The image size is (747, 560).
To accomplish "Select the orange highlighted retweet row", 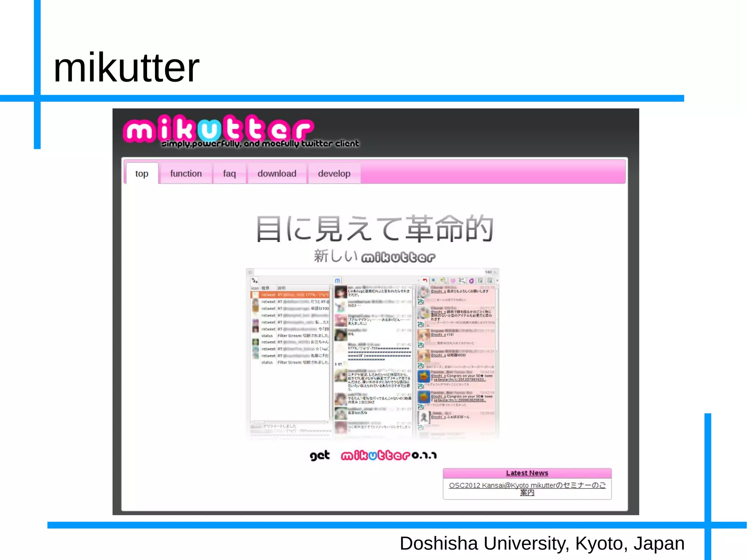I will (x=290, y=295).
